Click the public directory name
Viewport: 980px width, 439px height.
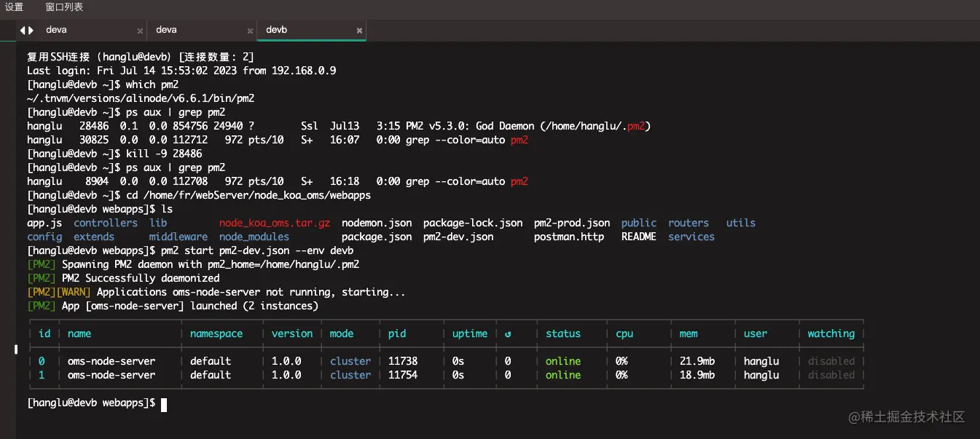(x=639, y=223)
